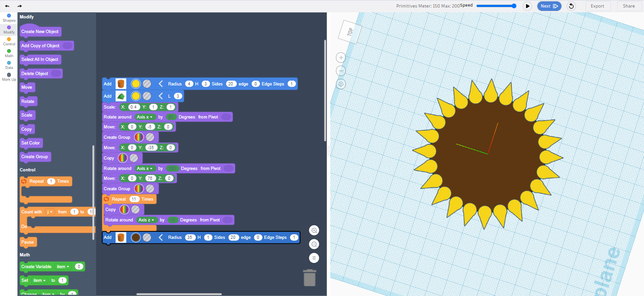This screenshot has width=644, height=296.
Task: Select the Delete Object palette block
Action: [x=41, y=74]
